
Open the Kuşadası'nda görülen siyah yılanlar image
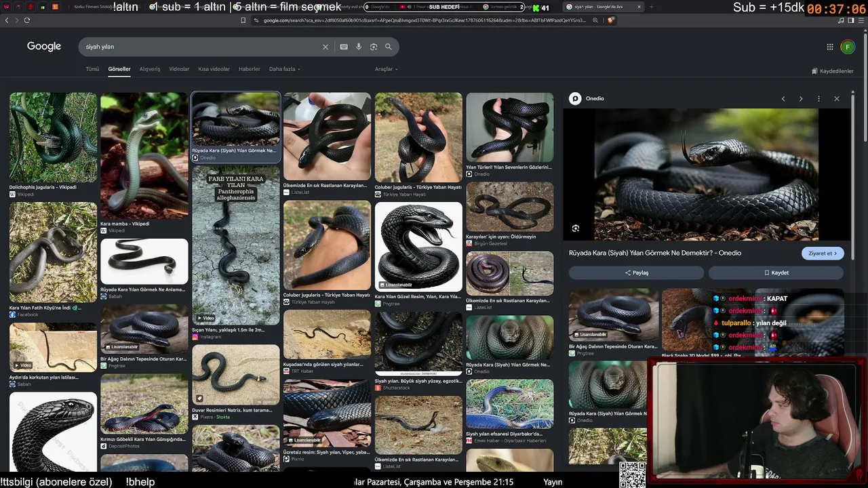coord(327,334)
